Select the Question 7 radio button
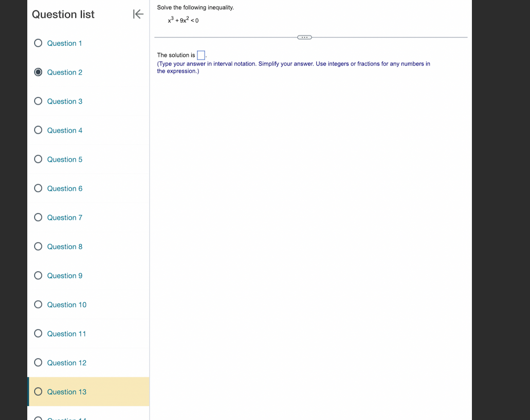Screen dimensions: 530x420 click(38, 217)
